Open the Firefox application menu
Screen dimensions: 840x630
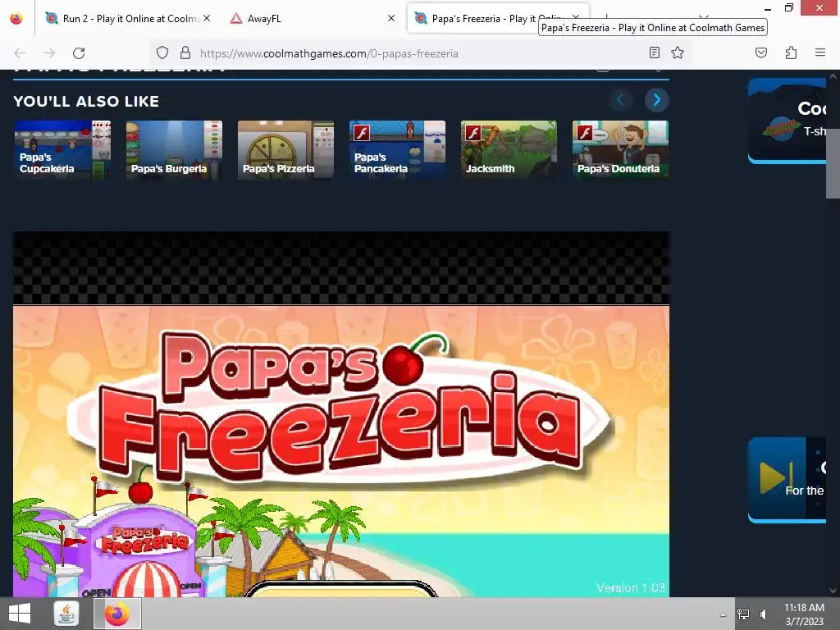click(x=820, y=53)
